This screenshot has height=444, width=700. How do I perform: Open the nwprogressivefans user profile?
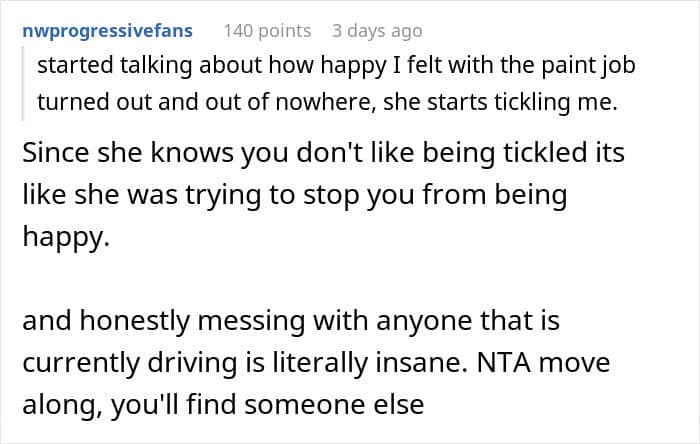pos(107,31)
